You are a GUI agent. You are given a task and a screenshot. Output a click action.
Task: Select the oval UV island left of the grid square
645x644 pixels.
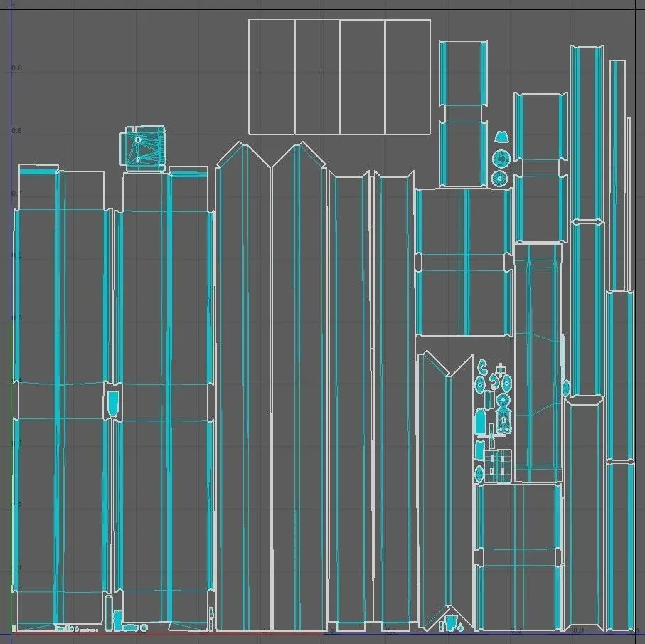click(x=479, y=474)
